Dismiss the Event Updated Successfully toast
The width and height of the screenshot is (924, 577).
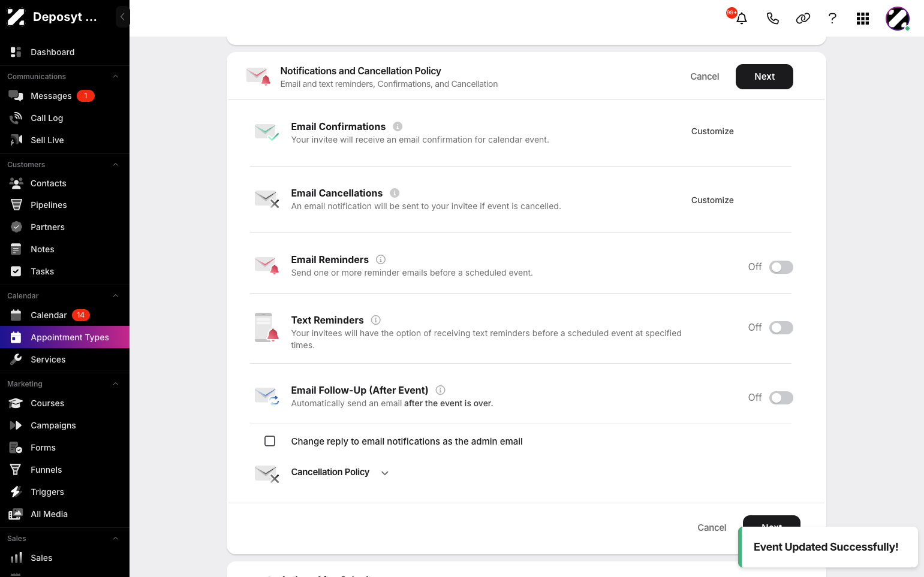(x=828, y=547)
